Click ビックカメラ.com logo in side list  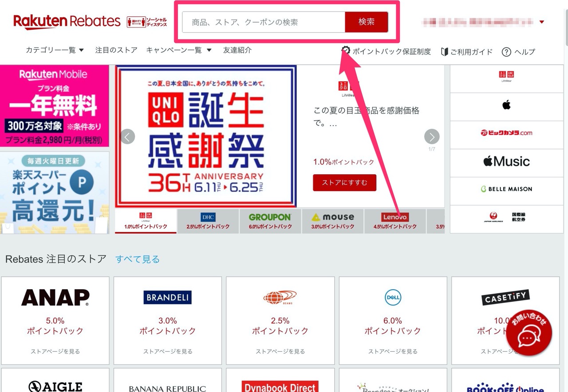click(506, 133)
